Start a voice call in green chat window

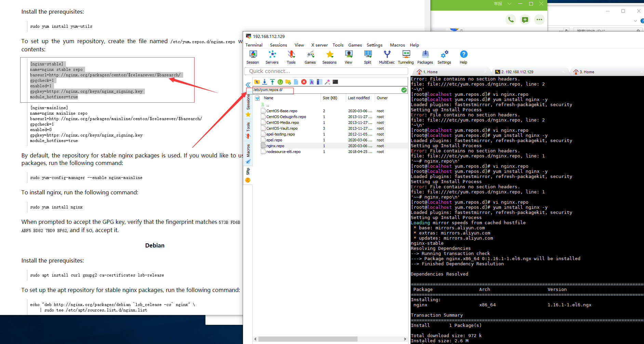511,20
